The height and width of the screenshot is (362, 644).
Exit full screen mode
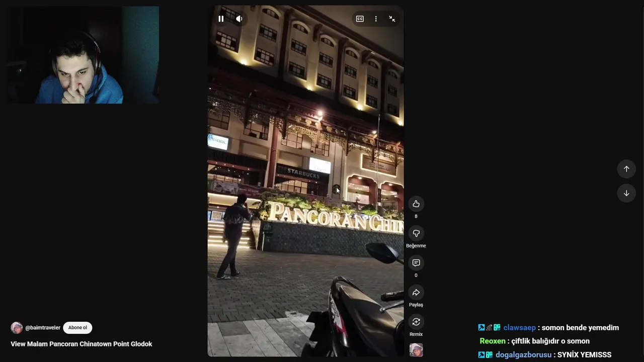pyautogui.click(x=392, y=19)
